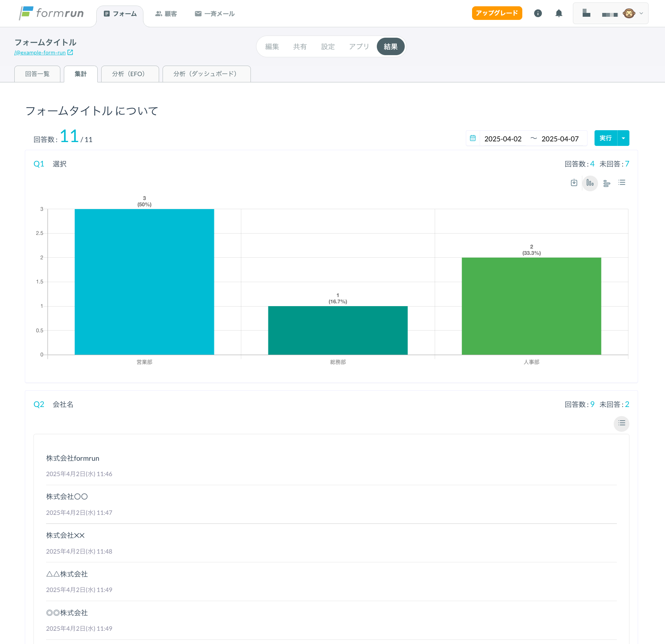Click the 人事部 axis label
Image resolution: width=665 pixels, height=644 pixels.
click(531, 362)
